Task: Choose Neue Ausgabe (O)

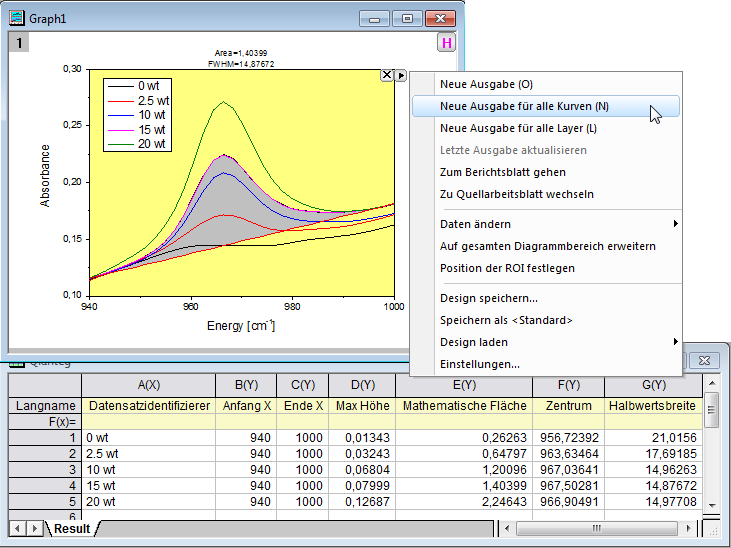Action: [545, 84]
